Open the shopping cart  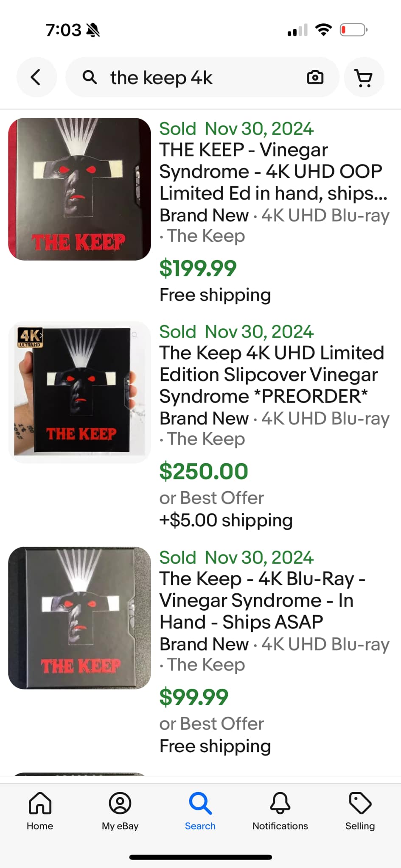point(364,78)
